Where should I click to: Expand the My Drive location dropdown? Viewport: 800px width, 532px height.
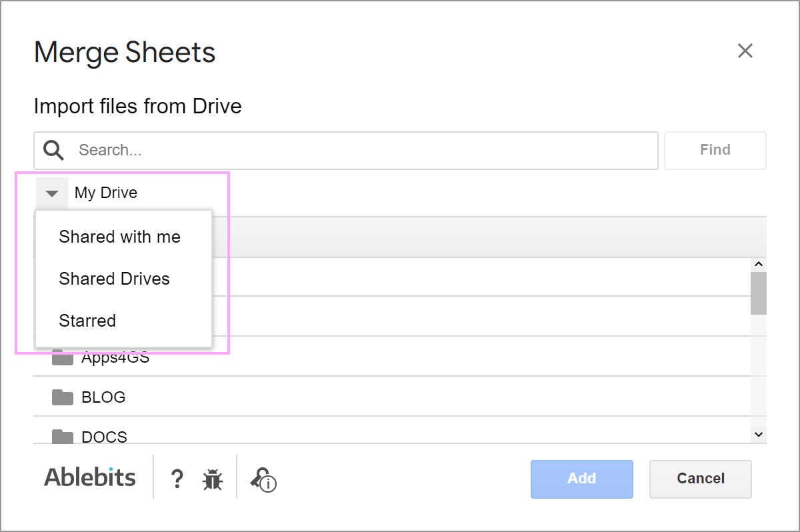(51, 193)
